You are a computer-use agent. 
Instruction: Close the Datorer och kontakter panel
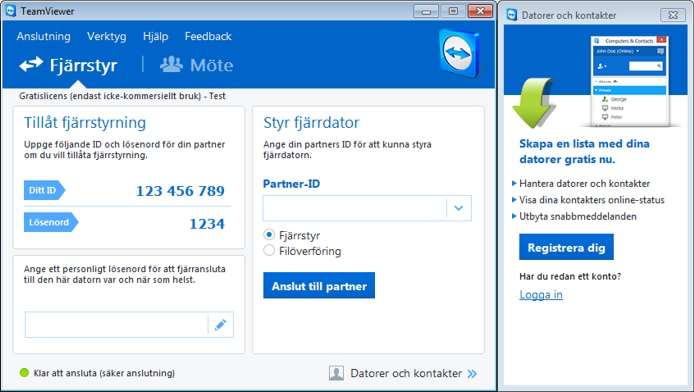[x=673, y=15]
